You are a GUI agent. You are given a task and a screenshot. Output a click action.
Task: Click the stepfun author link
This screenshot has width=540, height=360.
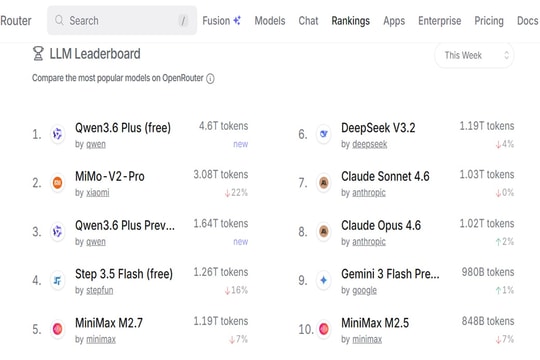100,290
